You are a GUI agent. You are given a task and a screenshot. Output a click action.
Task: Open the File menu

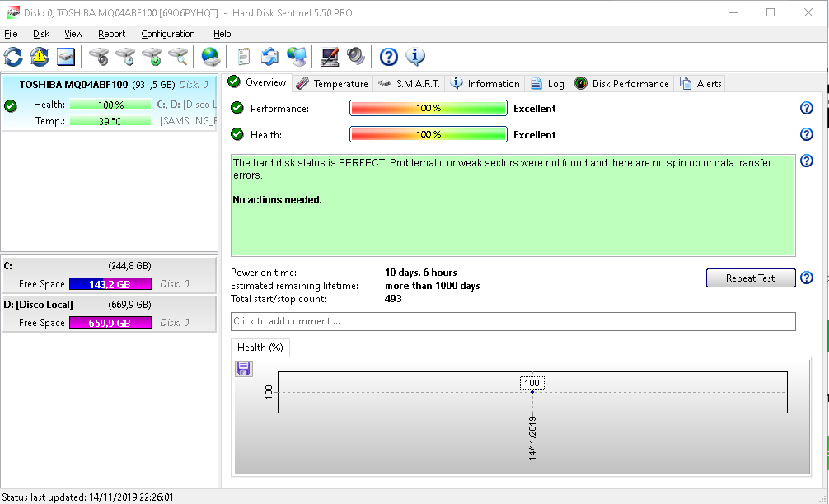(x=11, y=34)
